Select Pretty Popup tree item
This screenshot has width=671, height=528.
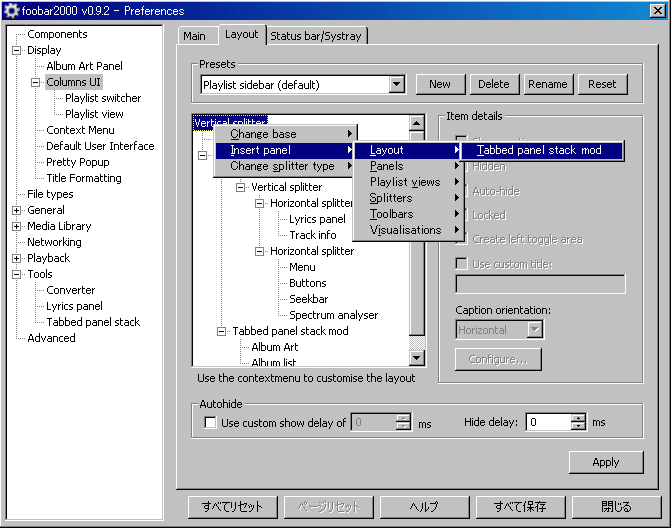(77, 162)
